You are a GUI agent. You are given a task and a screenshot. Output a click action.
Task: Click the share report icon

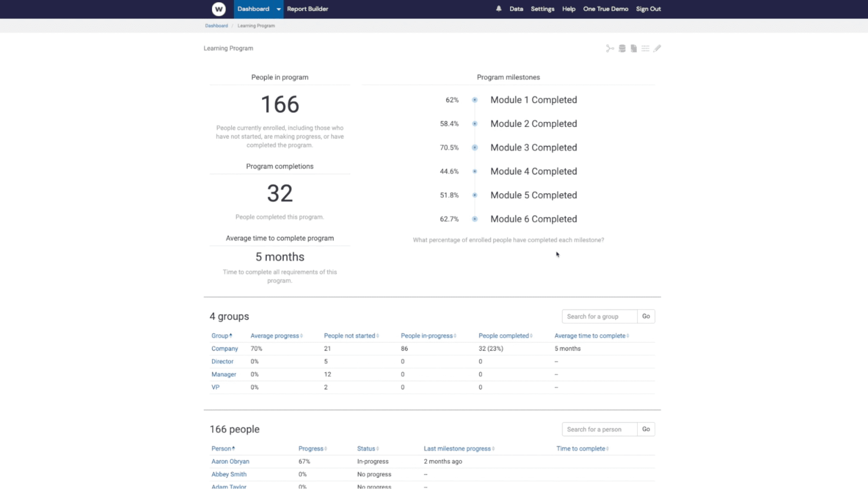(610, 49)
